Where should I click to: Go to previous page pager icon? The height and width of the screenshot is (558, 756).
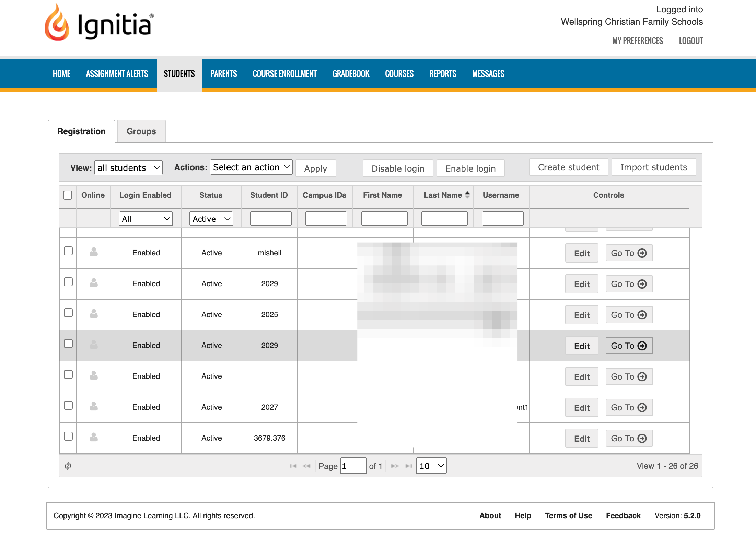306,466
